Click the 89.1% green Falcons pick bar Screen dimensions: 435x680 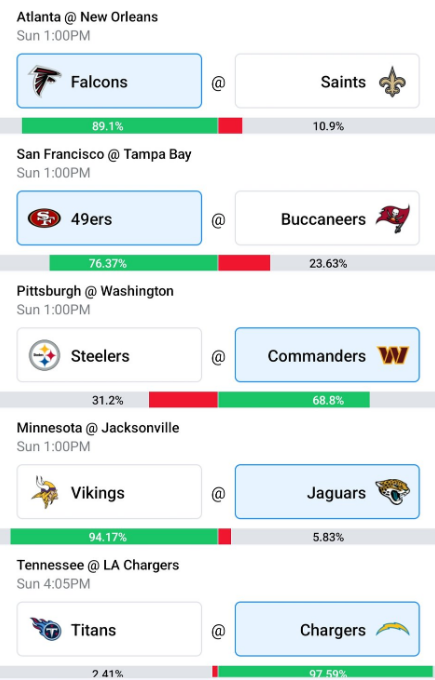pyautogui.click(x=120, y=126)
